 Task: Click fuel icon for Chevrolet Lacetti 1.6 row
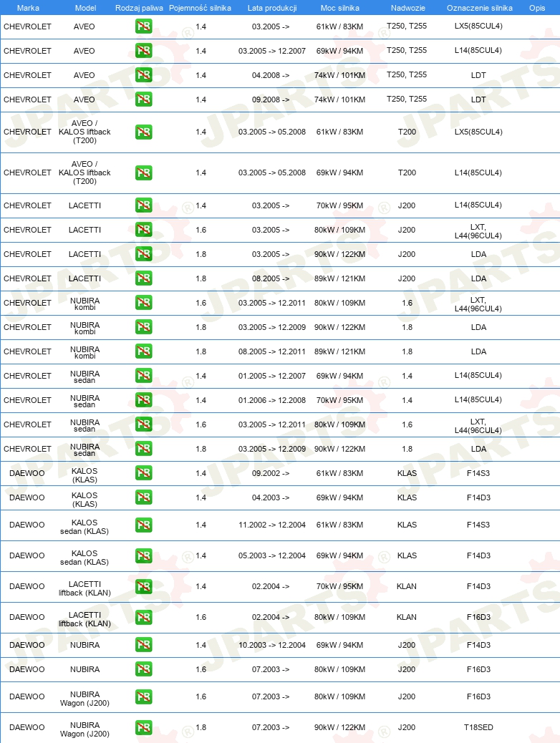(144, 230)
